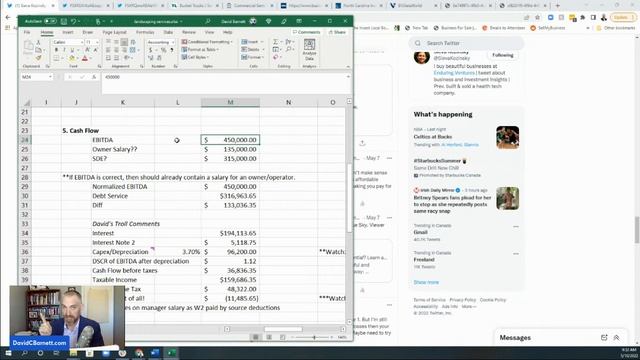Click the Comments button in Excel
The height and width of the screenshot is (360, 640).
coord(307,32)
